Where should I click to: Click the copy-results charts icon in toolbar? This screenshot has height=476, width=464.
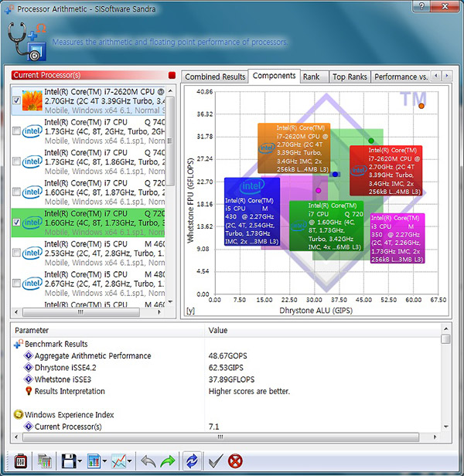tap(45, 461)
